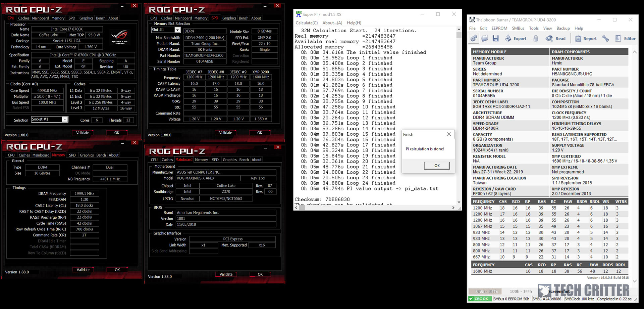Screen dimensions: 644x309
Task: Open the Slot #1 memory slot dropdown
Action: (x=177, y=30)
